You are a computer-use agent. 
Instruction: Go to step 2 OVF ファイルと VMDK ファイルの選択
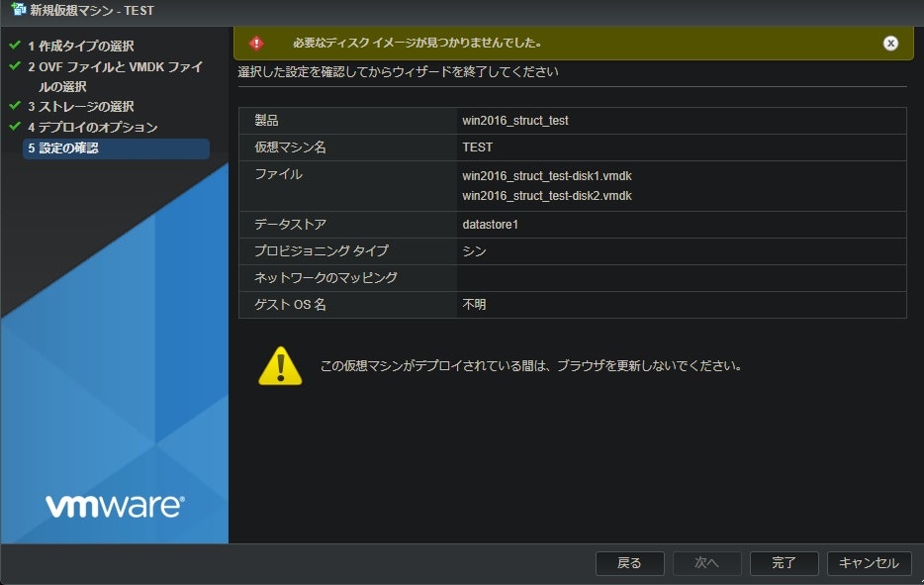click(x=116, y=76)
